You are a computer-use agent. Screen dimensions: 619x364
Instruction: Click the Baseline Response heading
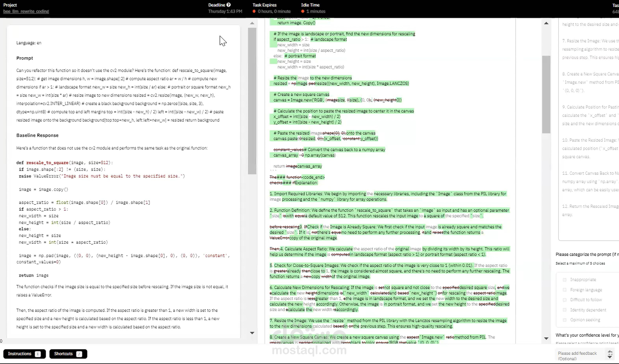pyautogui.click(x=37, y=135)
